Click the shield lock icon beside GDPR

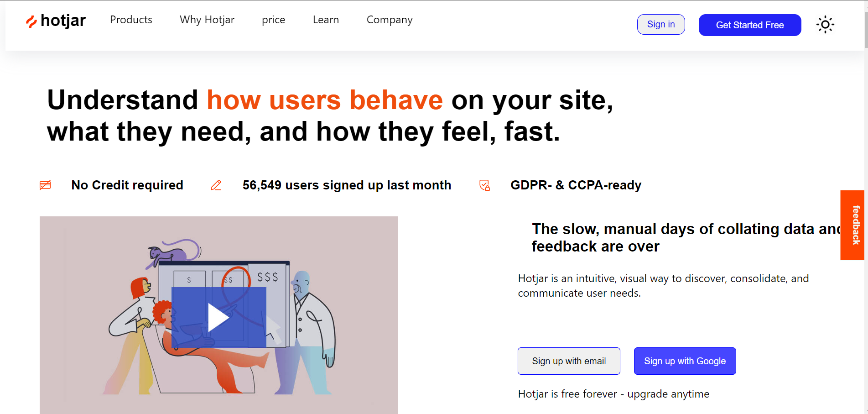click(484, 185)
